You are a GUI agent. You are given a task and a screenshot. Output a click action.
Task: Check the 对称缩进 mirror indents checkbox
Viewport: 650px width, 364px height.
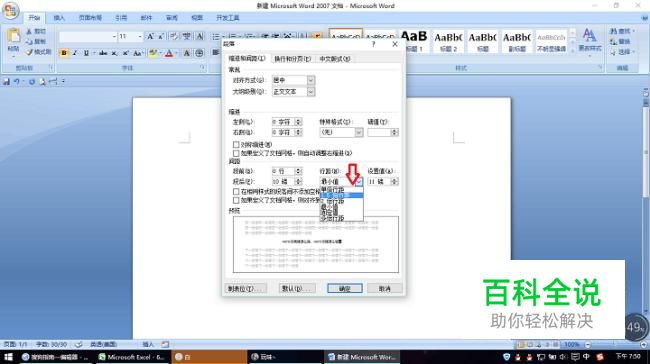point(236,145)
